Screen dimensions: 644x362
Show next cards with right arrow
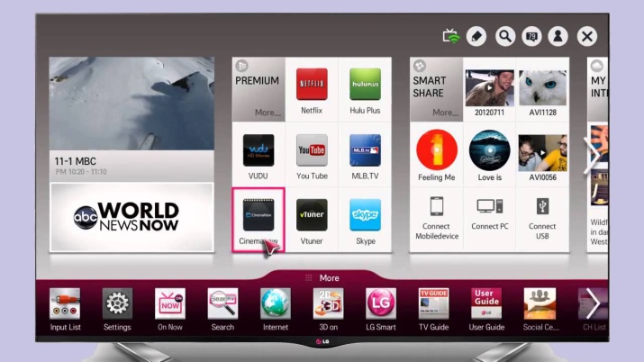point(593,155)
